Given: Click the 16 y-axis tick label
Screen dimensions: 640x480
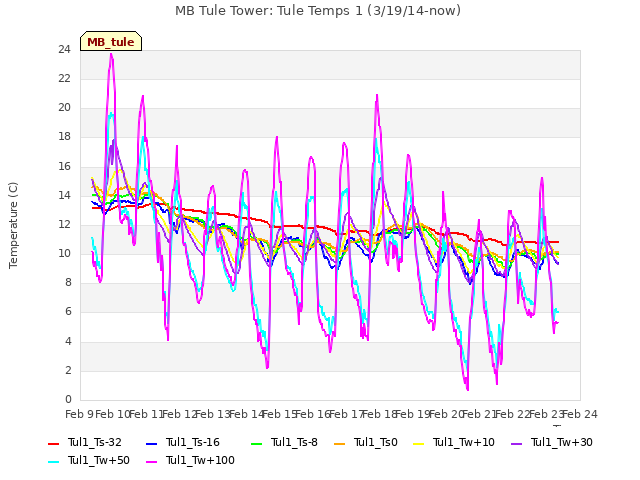Looking at the screenshot, I should tap(64, 166).
